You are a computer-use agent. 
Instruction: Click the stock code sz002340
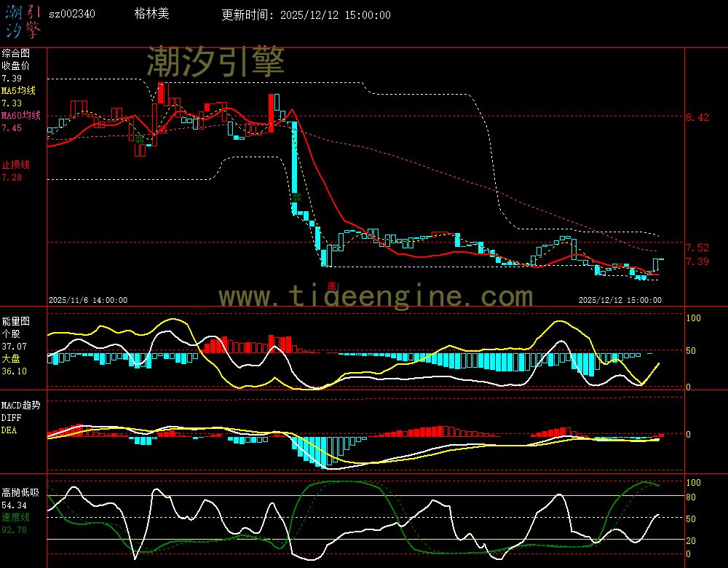[x=71, y=14]
